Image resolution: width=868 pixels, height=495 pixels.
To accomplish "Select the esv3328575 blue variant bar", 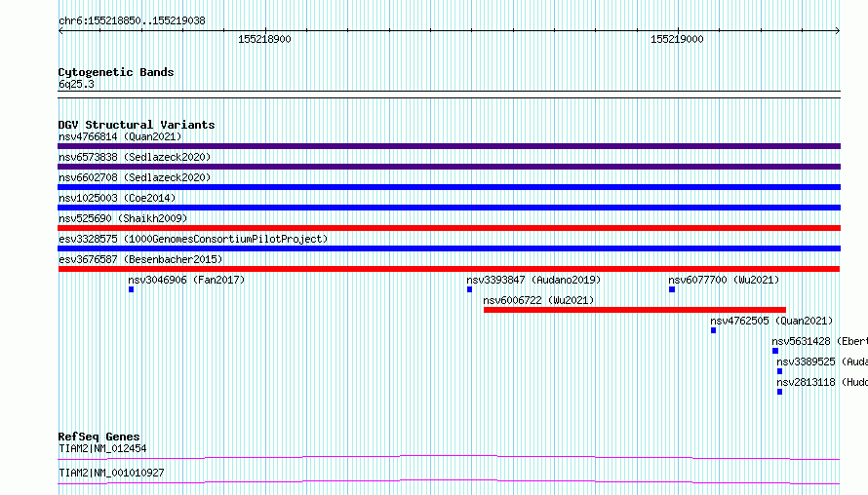I will 449,248.
